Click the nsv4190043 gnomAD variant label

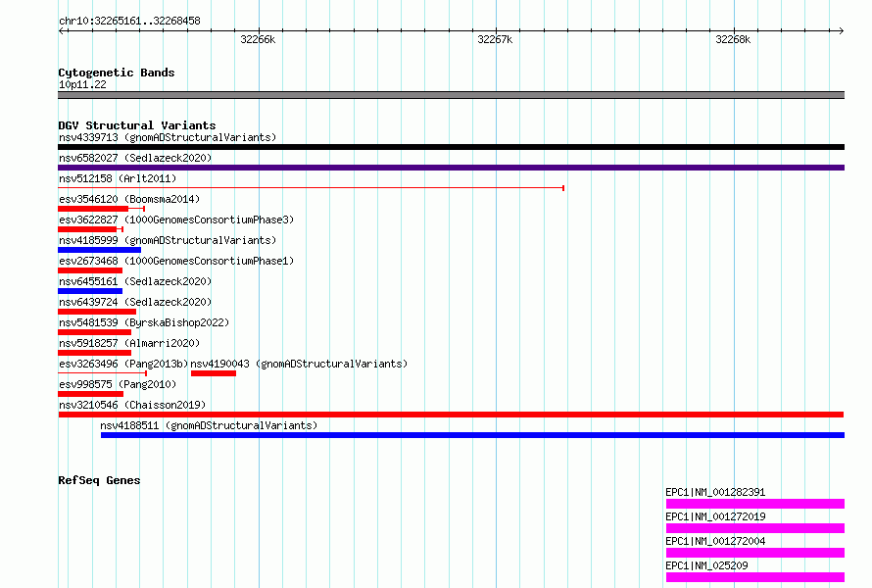tap(299, 364)
